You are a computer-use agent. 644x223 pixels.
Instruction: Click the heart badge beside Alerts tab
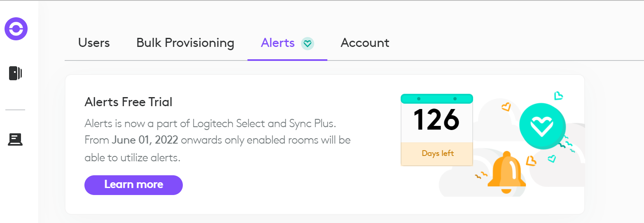pyautogui.click(x=308, y=43)
